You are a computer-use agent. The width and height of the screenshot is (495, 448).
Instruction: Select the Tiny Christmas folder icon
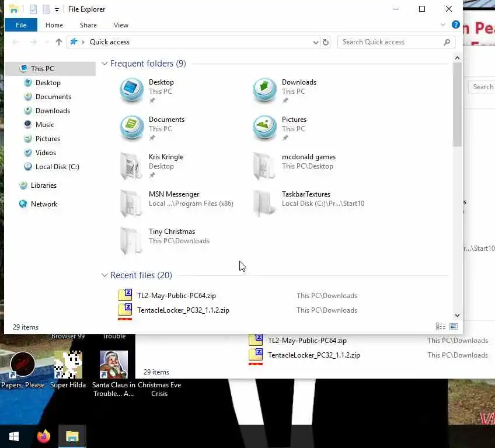pos(131,240)
